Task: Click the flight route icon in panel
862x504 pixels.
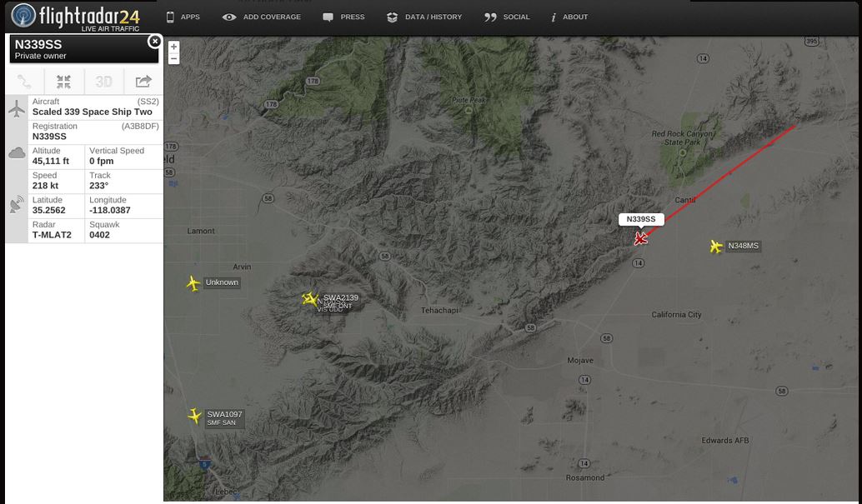Action: [x=24, y=82]
